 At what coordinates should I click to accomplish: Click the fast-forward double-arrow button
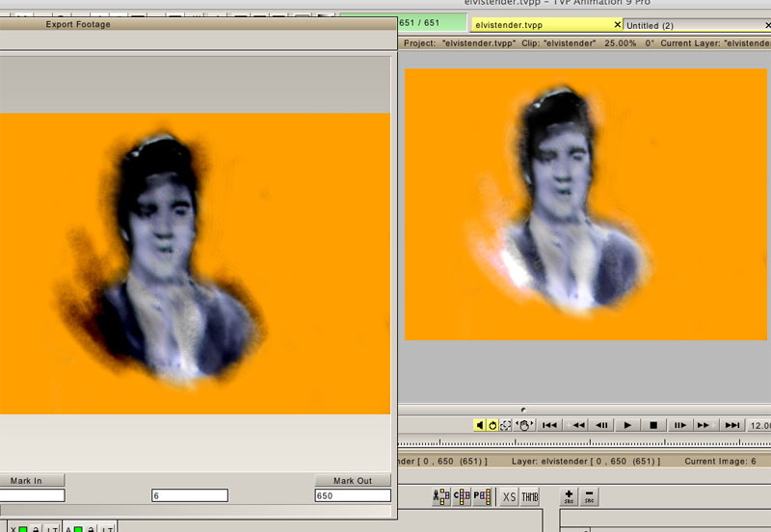coord(704,425)
